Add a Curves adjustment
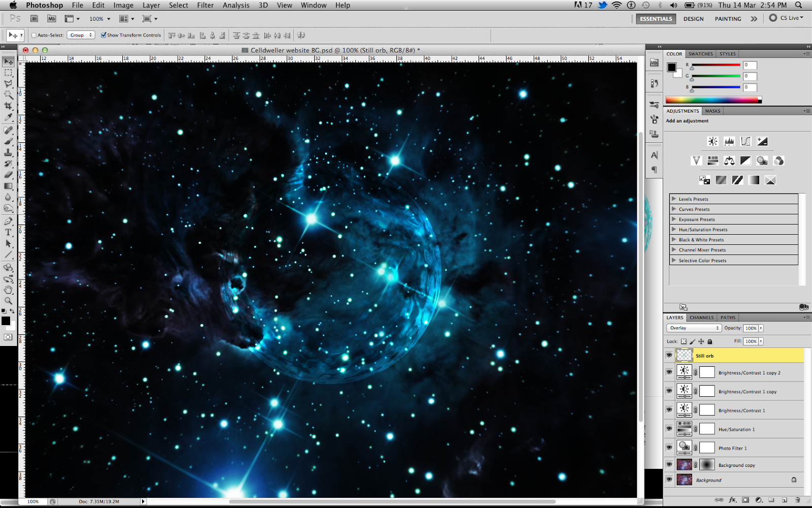 click(x=746, y=141)
